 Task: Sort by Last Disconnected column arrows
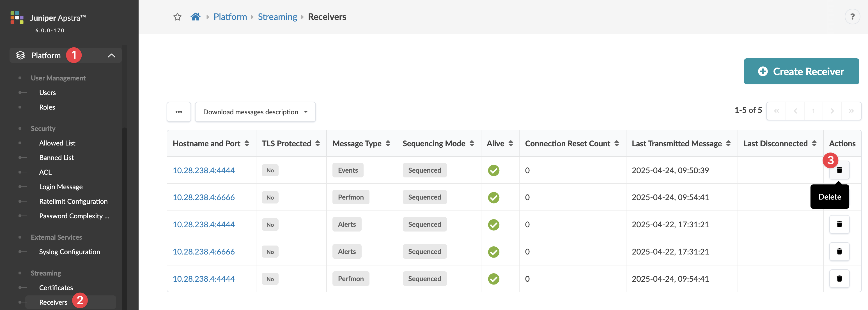point(814,144)
